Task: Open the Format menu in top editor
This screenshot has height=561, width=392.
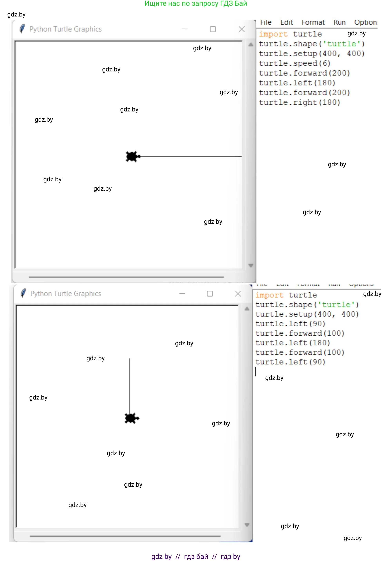Action: click(313, 23)
